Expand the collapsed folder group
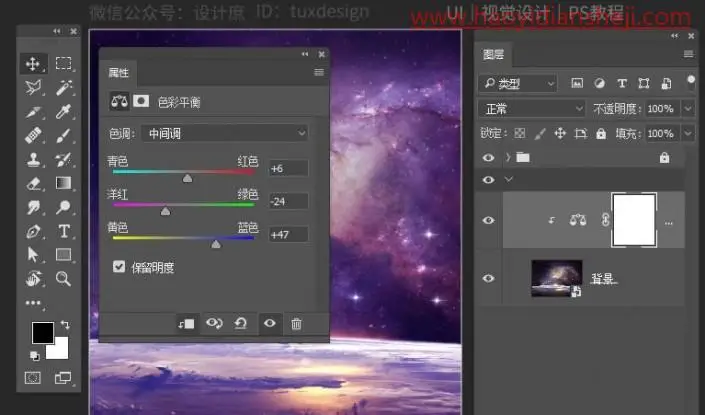The image size is (705, 415). (x=508, y=157)
